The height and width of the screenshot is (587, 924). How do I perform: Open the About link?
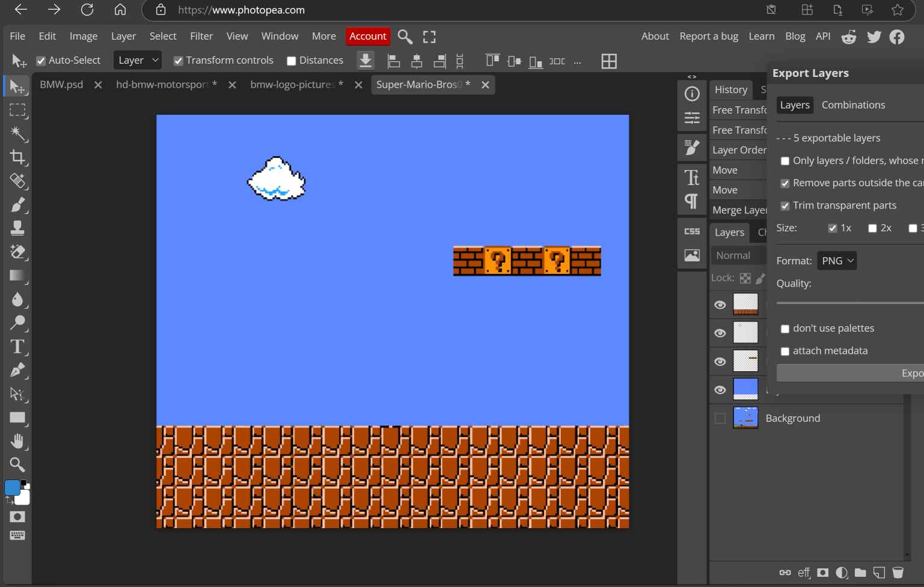coord(655,36)
